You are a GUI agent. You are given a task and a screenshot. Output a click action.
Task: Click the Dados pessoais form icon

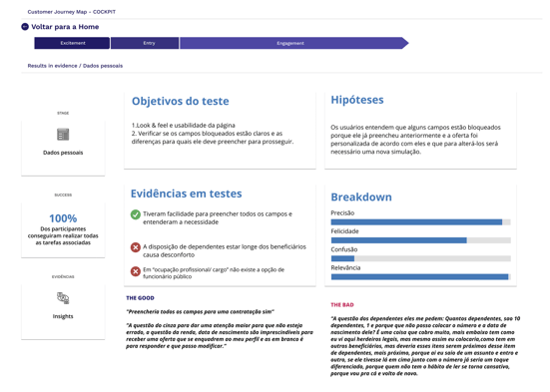tap(63, 135)
